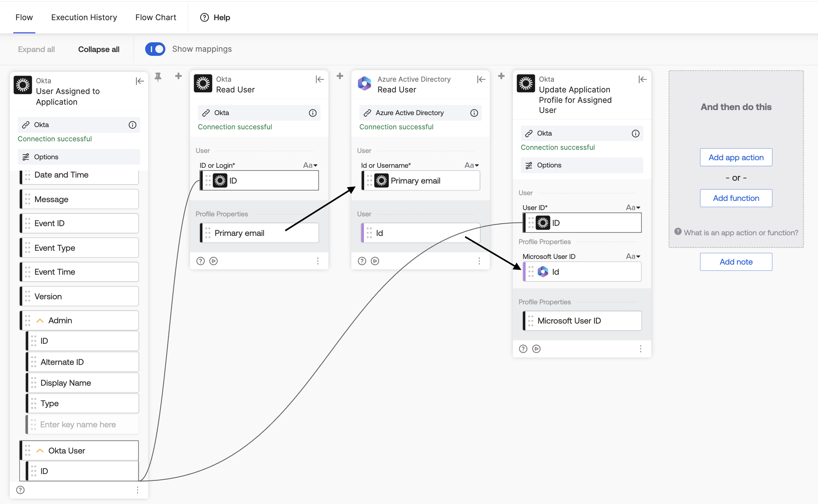This screenshot has width=818, height=504.
Task: Select the Display Name field under Admin
Action: [x=82, y=383]
